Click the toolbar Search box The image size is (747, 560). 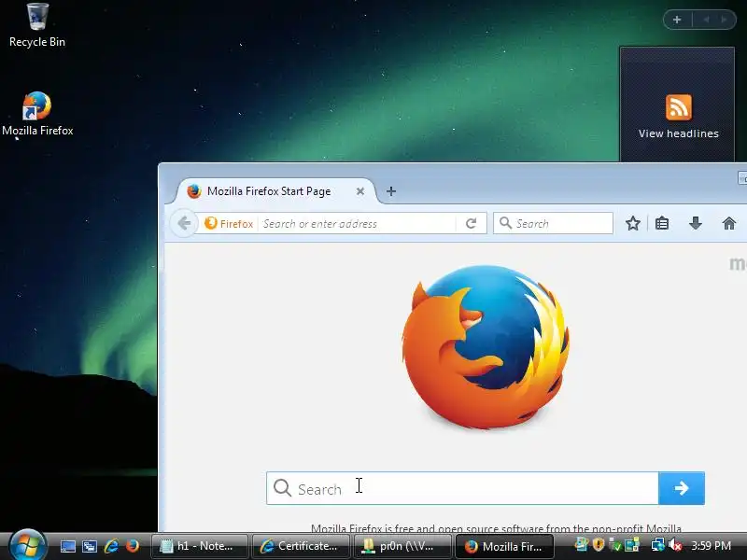(x=553, y=223)
